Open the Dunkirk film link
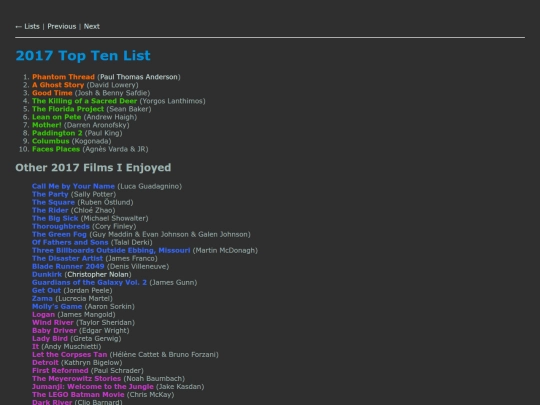This screenshot has width=540, height=405. [47, 274]
